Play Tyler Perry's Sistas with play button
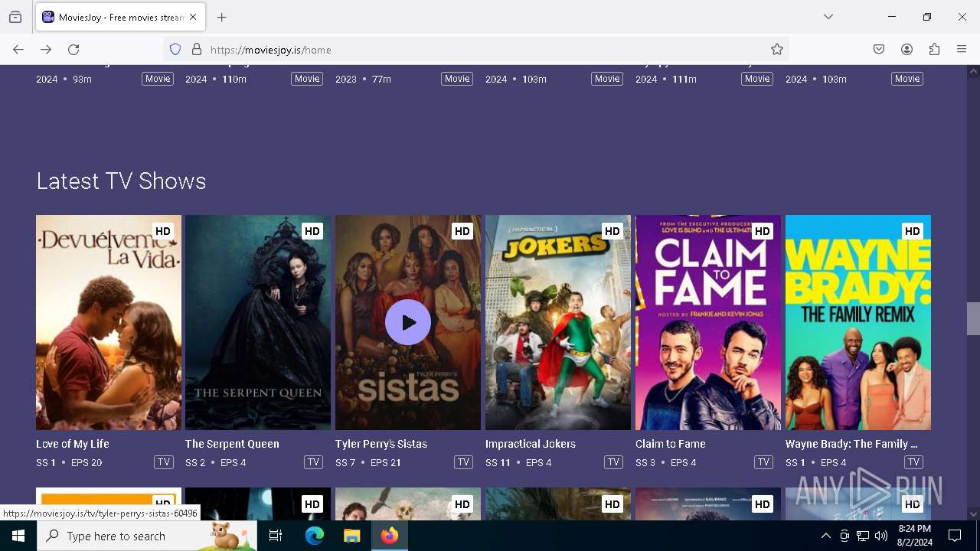Image resolution: width=980 pixels, height=551 pixels. (x=408, y=322)
